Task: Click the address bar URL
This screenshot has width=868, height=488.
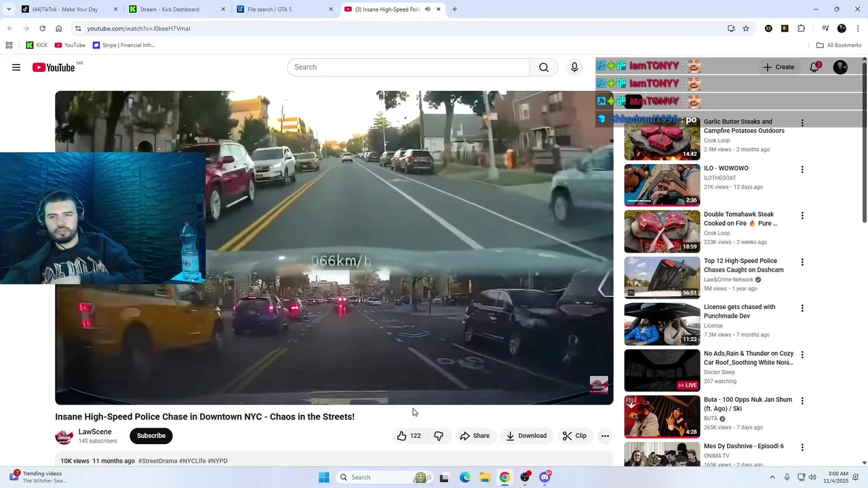Action: coord(138,28)
